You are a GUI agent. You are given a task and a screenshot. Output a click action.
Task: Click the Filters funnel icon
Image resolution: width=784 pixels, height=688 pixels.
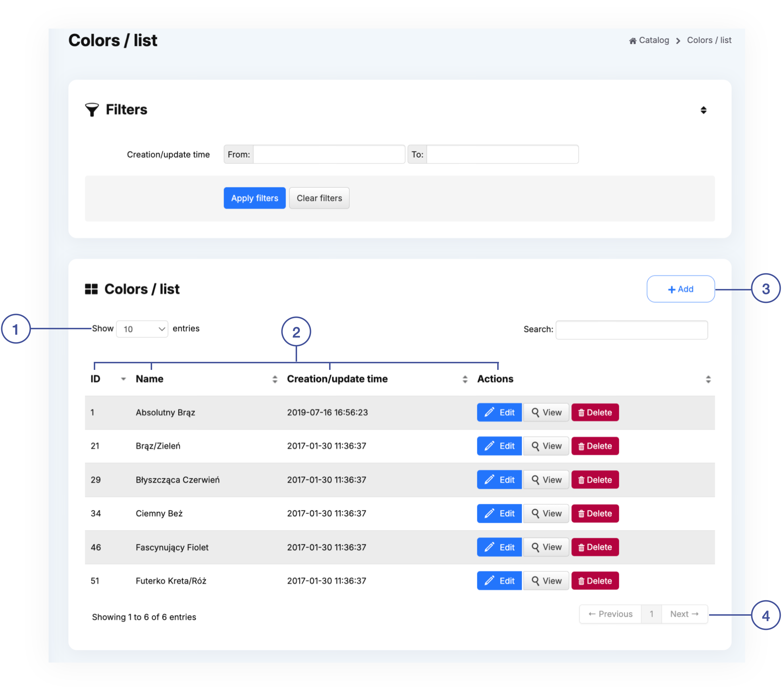[x=92, y=110]
